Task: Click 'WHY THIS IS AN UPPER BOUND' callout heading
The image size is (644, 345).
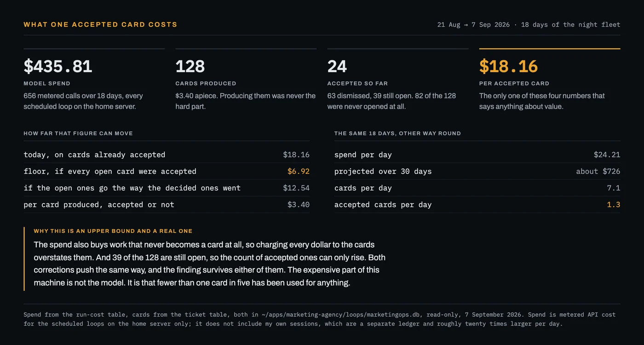Action: [113, 231]
